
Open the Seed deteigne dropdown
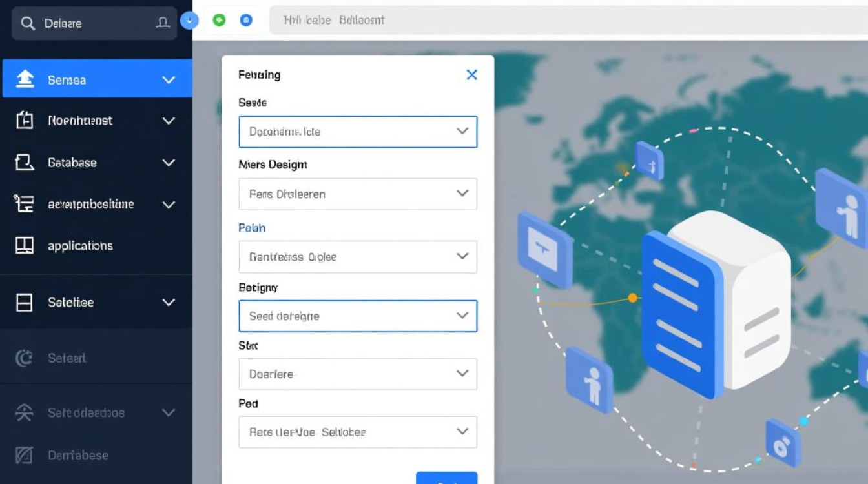click(x=358, y=316)
